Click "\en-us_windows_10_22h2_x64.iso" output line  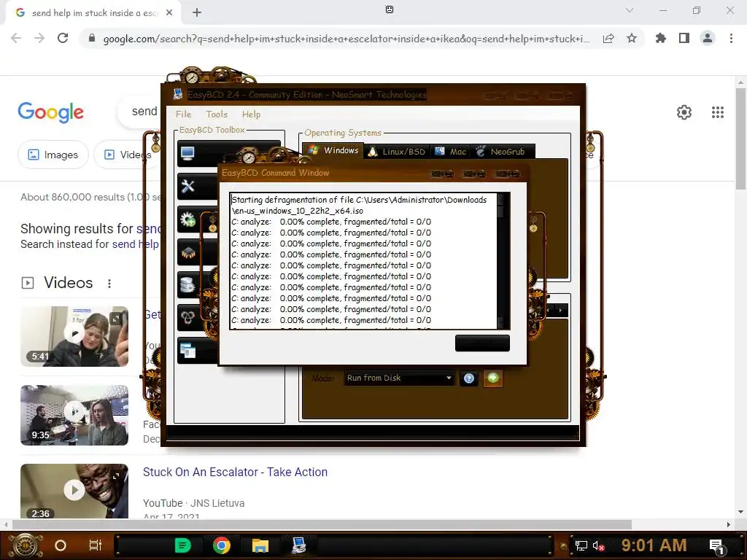click(298, 211)
